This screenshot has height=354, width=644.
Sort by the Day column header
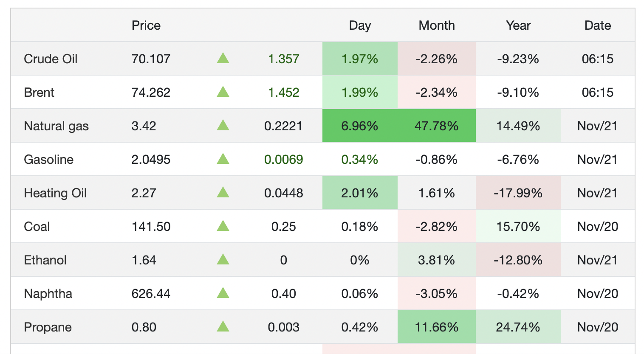(x=360, y=25)
